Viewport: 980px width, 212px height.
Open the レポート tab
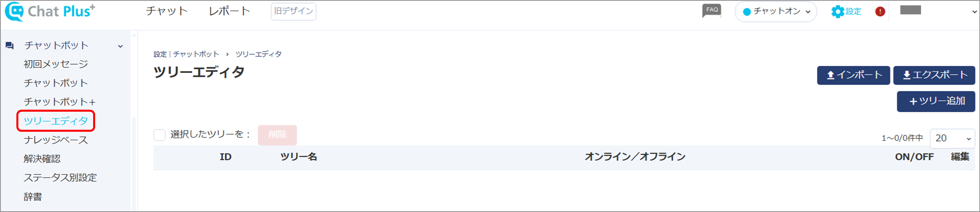pos(229,11)
